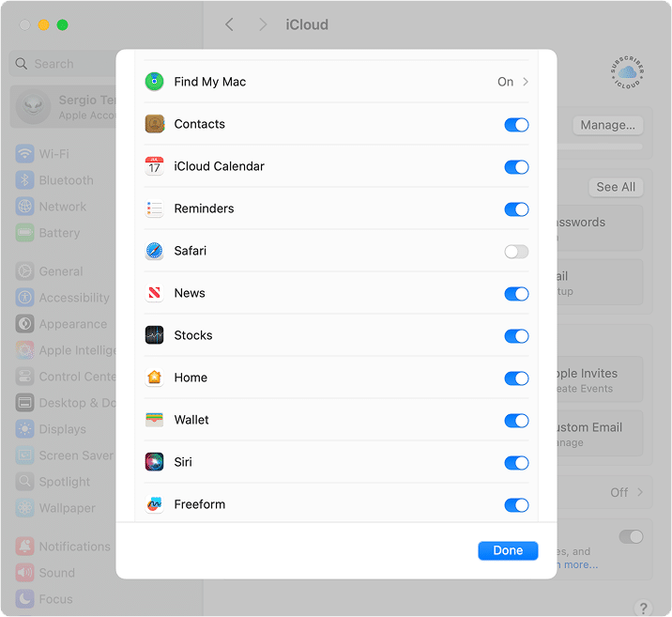This screenshot has width=672, height=617.
Task: Click the Notifications bell sidebar icon
Action: pos(24,547)
